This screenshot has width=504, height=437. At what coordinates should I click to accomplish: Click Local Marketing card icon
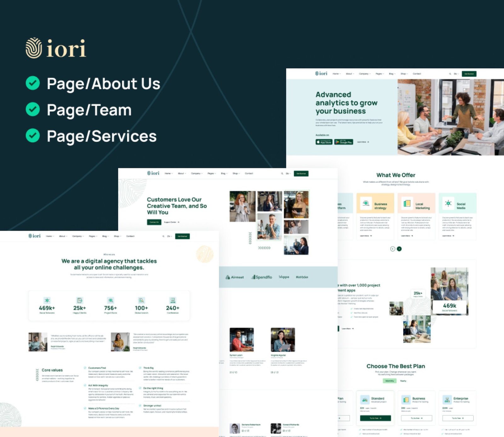[407, 203]
